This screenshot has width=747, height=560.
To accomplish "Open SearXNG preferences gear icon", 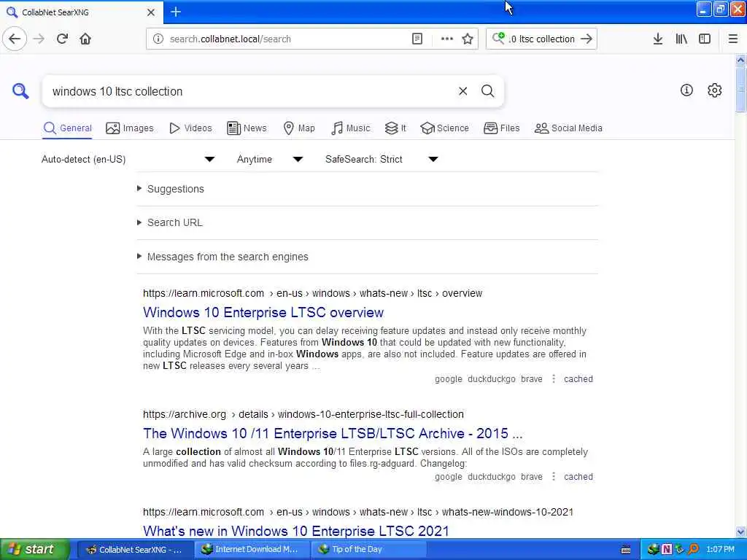I will pos(715,90).
